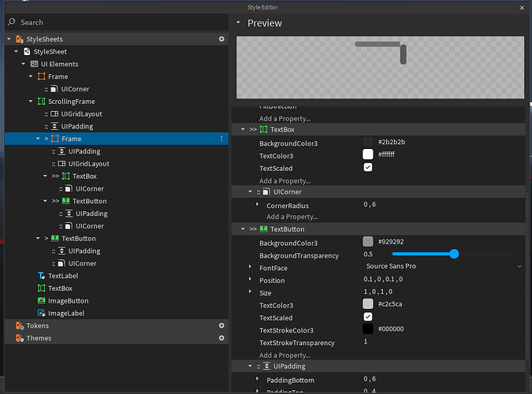Click the TextLabel icon in tree
The image size is (532, 394).
(42, 276)
